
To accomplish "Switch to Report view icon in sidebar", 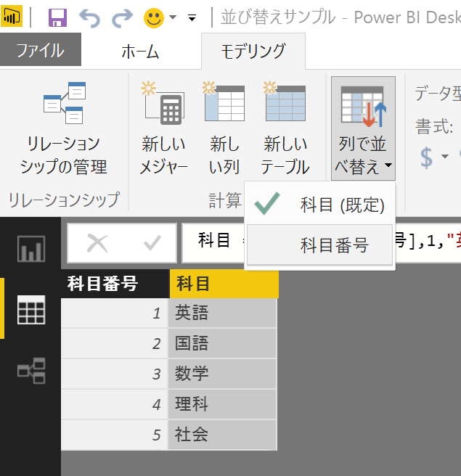I will (x=31, y=249).
